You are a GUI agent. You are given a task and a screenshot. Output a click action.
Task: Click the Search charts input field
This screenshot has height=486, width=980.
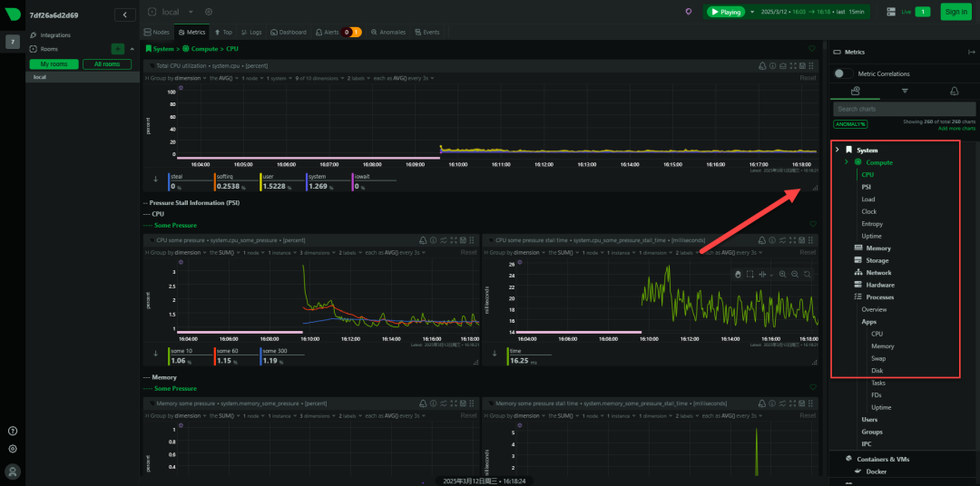pos(905,110)
